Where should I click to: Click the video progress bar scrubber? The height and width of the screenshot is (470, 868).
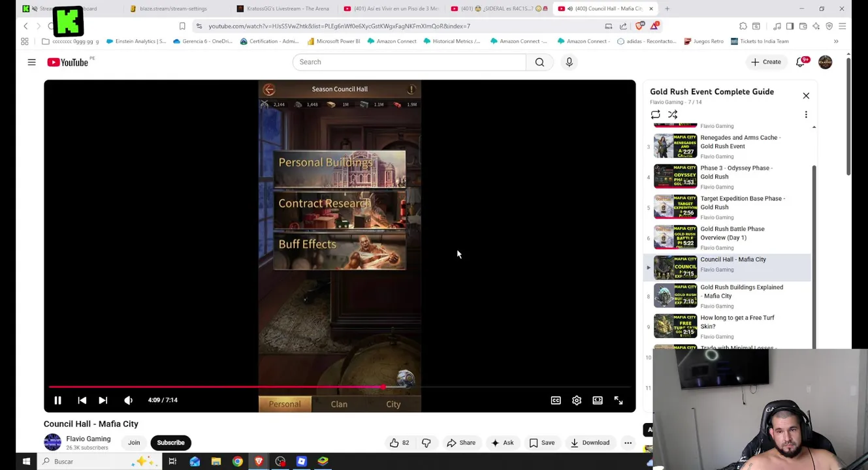click(x=383, y=387)
